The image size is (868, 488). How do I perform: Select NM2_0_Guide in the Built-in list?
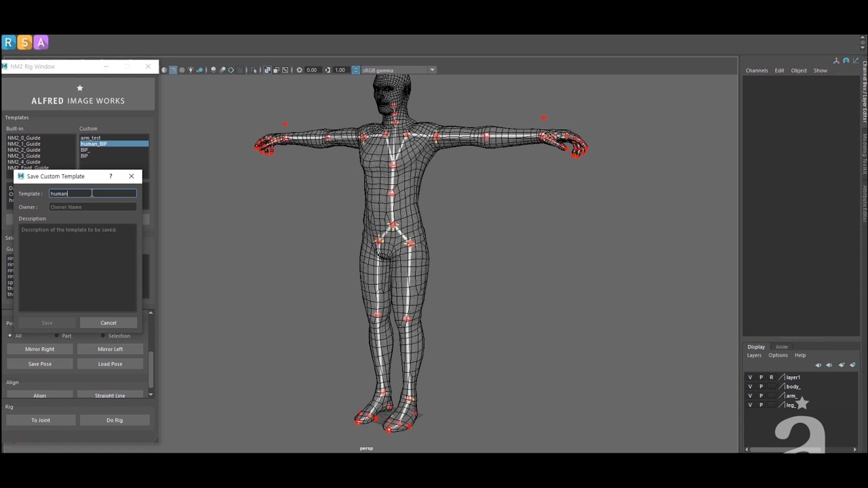[24, 138]
